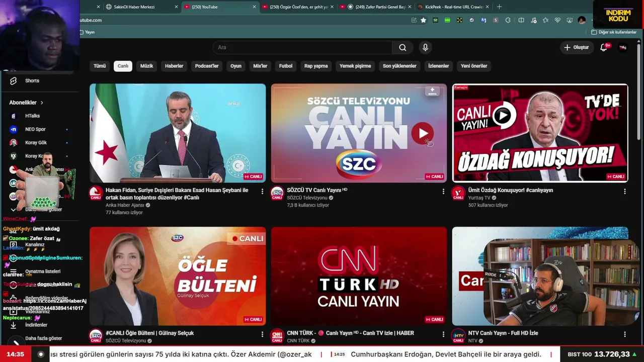The width and height of the screenshot is (644, 362).
Task: Open more options for Öğle Bülteni video
Action: tap(262, 334)
